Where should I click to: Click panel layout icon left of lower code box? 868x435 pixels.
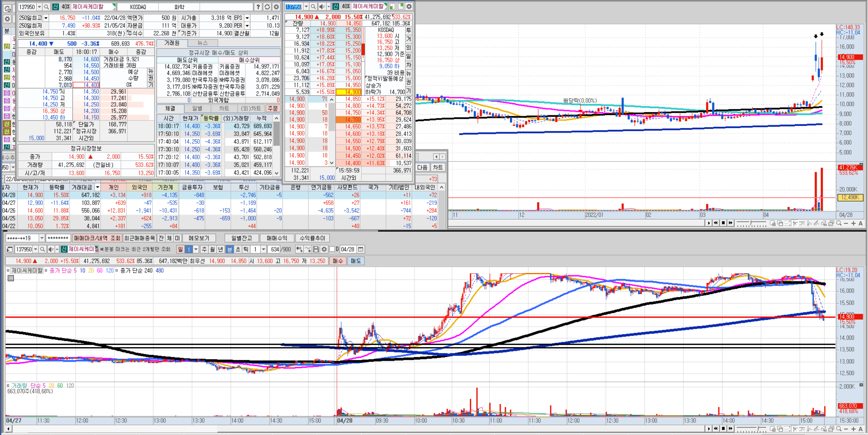click(x=10, y=249)
